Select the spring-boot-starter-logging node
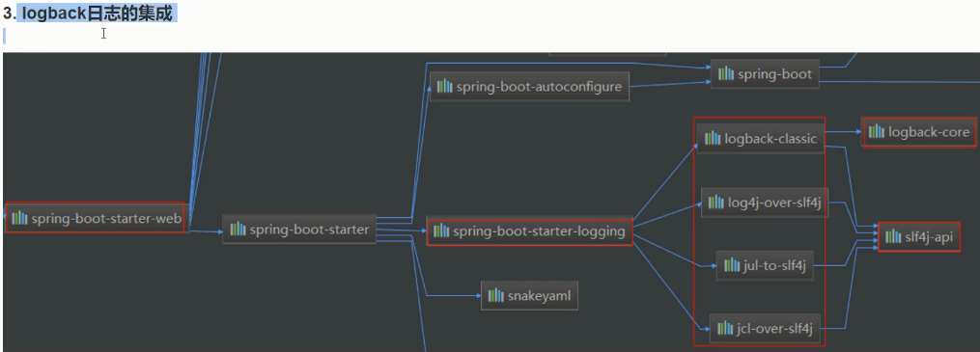Viewport: 980px width, 352px height. [x=529, y=231]
